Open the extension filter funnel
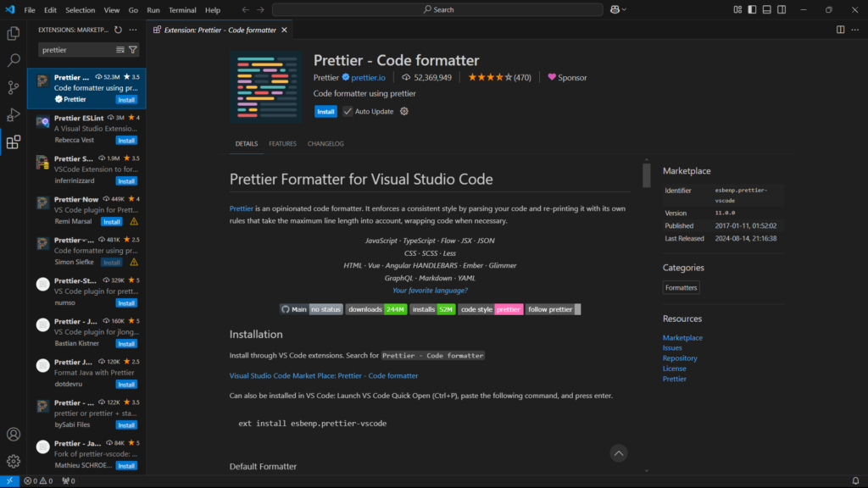Screen dimensions: 868x488 coord(133,50)
